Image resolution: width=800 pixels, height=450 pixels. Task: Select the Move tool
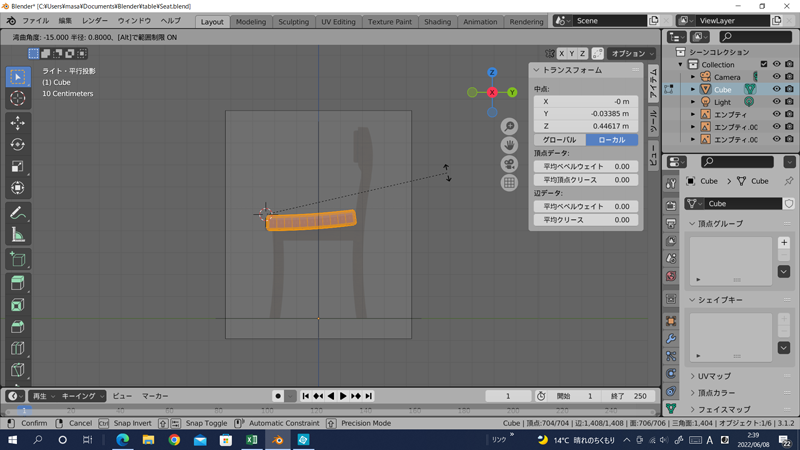tap(18, 123)
